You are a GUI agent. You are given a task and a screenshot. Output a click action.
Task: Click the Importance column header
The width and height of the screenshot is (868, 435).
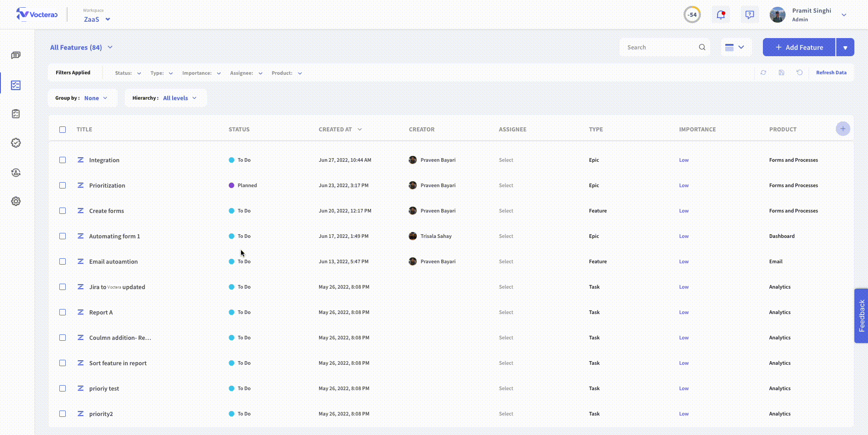pos(697,129)
